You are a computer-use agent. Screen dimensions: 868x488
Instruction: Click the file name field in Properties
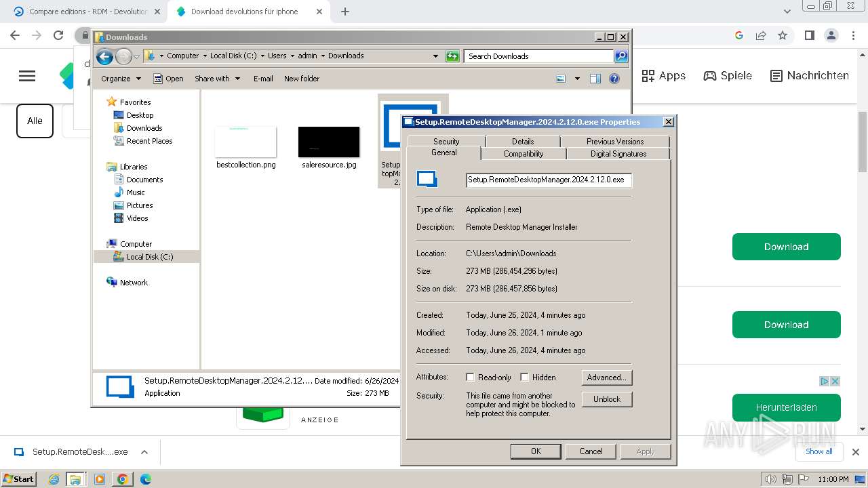click(x=549, y=180)
